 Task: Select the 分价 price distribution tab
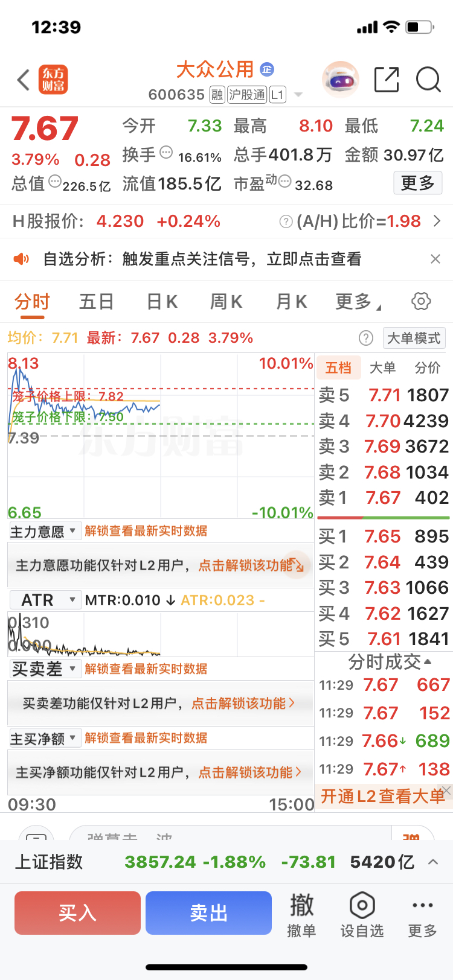[428, 367]
